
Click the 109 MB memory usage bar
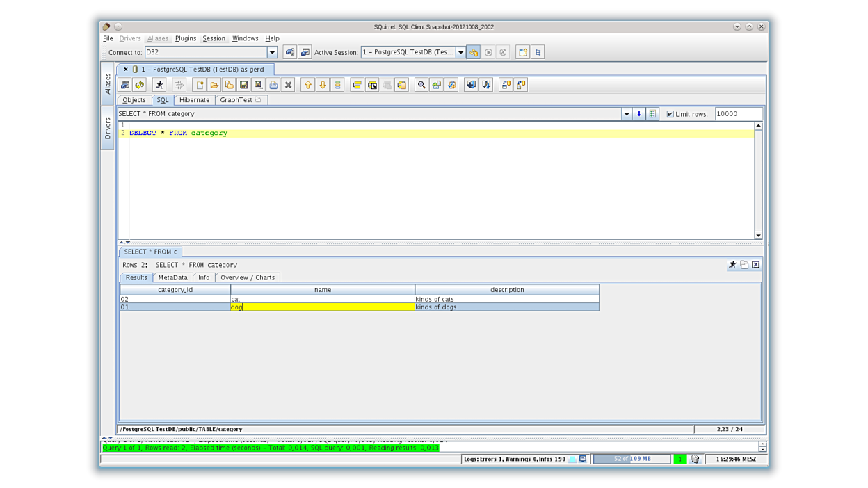point(632,459)
